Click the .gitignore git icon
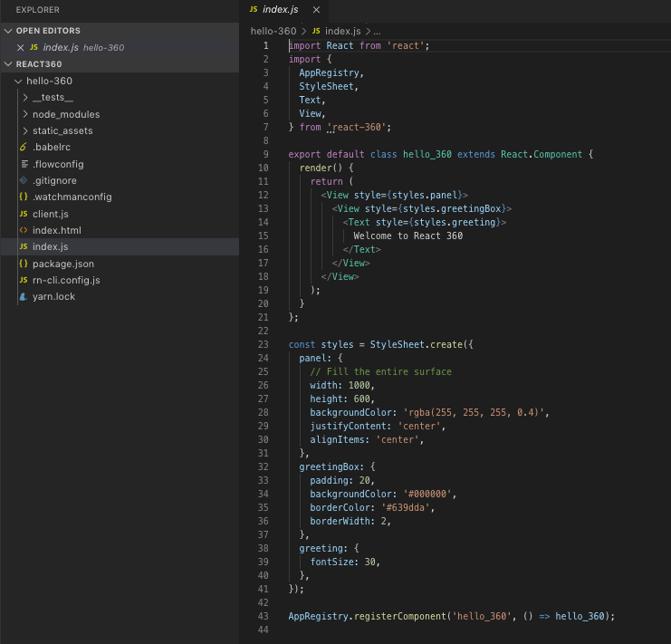The image size is (671, 644). click(24, 180)
